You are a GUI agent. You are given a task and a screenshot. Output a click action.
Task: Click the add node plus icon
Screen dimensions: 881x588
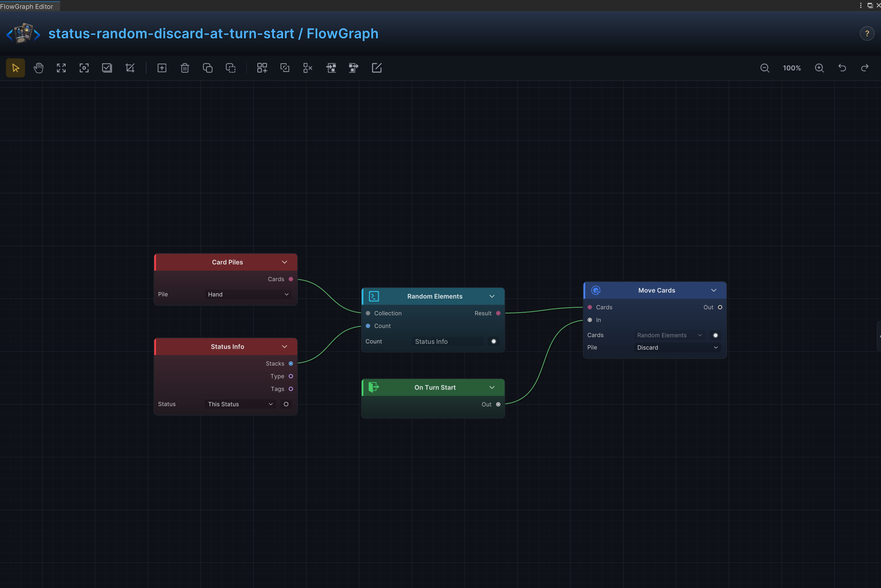click(162, 68)
